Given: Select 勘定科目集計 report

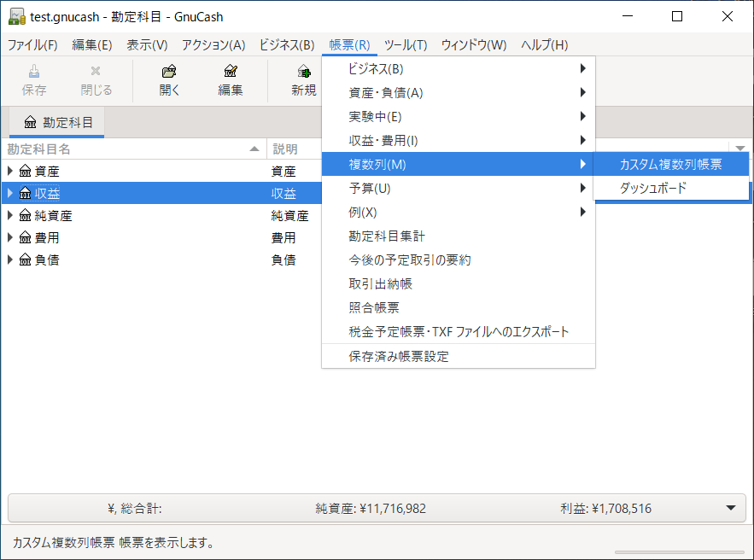Looking at the screenshot, I should click(459, 236).
